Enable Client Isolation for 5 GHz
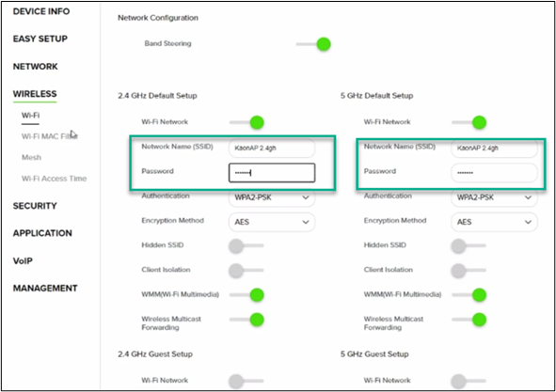The height and width of the screenshot is (392, 556). pos(469,271)
